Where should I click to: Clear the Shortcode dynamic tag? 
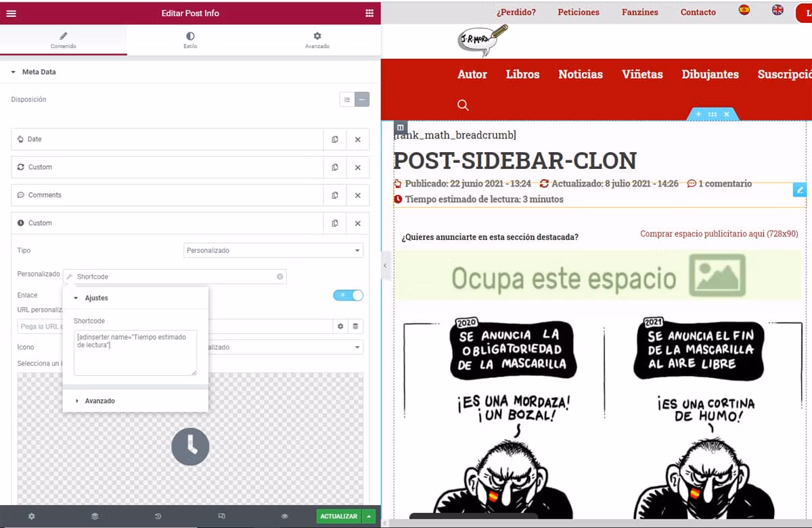pyautogui.click(x=280, y=277)
